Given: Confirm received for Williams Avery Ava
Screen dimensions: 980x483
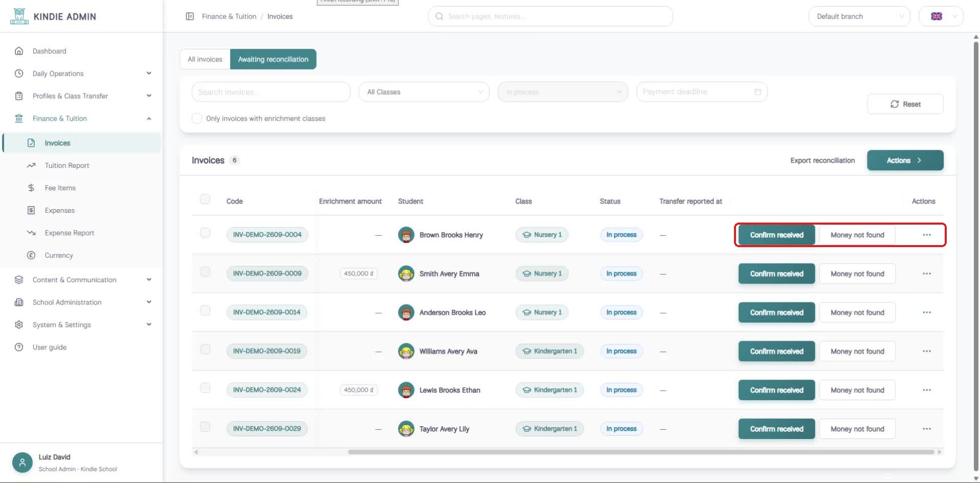Looking at the screenshot, I should tap(776, 351).
